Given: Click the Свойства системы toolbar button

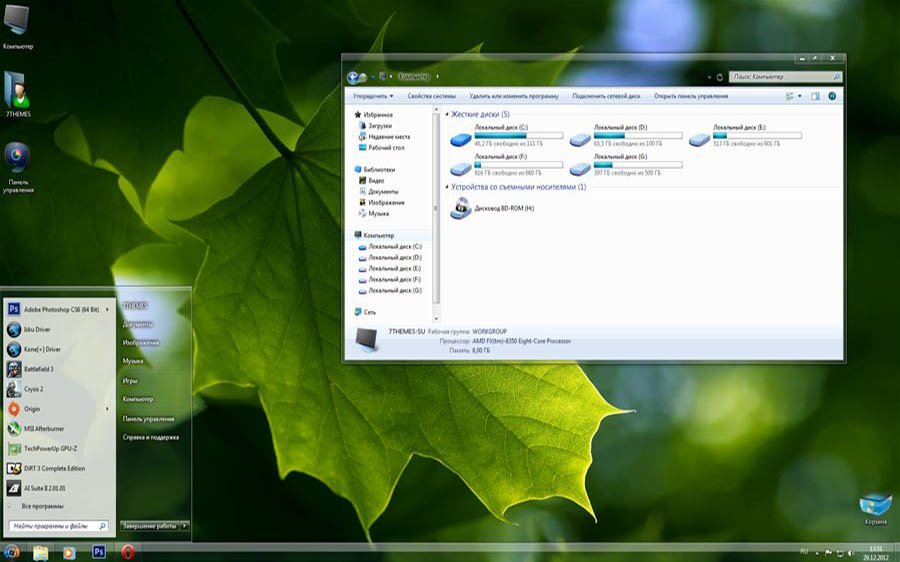Looking at the screenshot, I should pos(432,96).
